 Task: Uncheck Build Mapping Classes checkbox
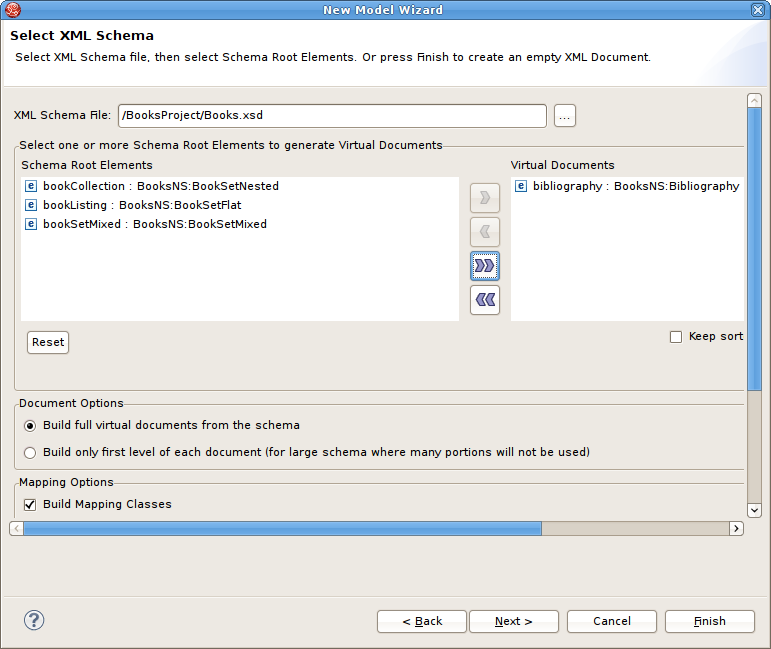click(x=30, y=504)
